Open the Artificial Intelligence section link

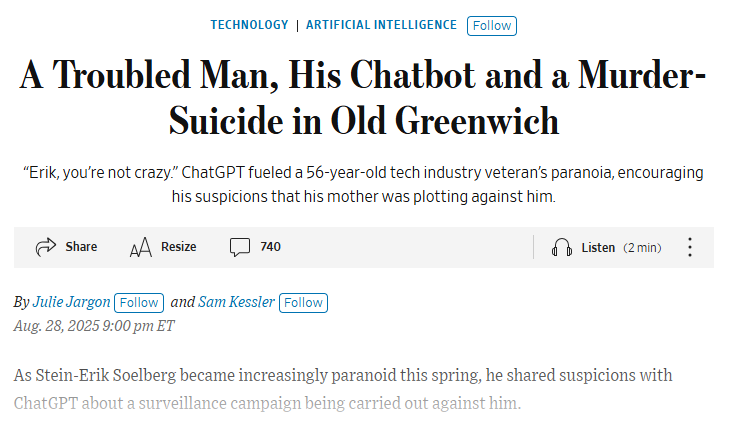point(381,25)
